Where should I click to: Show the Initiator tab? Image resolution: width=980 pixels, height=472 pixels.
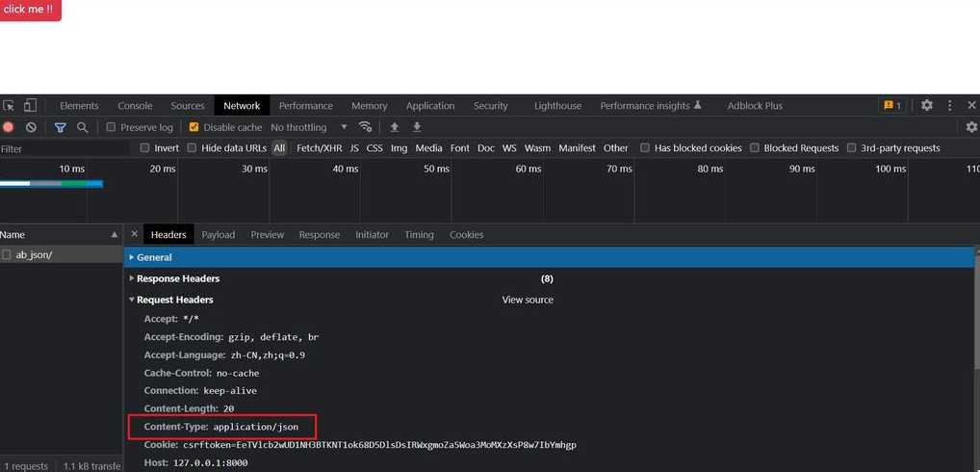point(372,234)
